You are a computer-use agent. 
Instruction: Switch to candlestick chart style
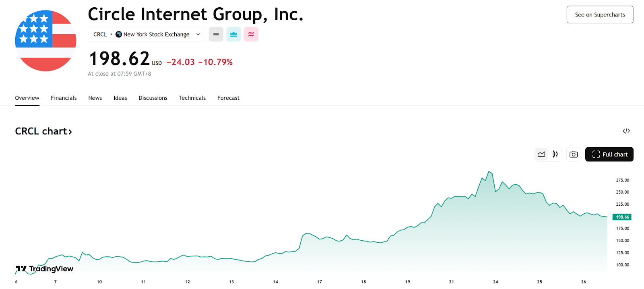(x=555, y=155)
